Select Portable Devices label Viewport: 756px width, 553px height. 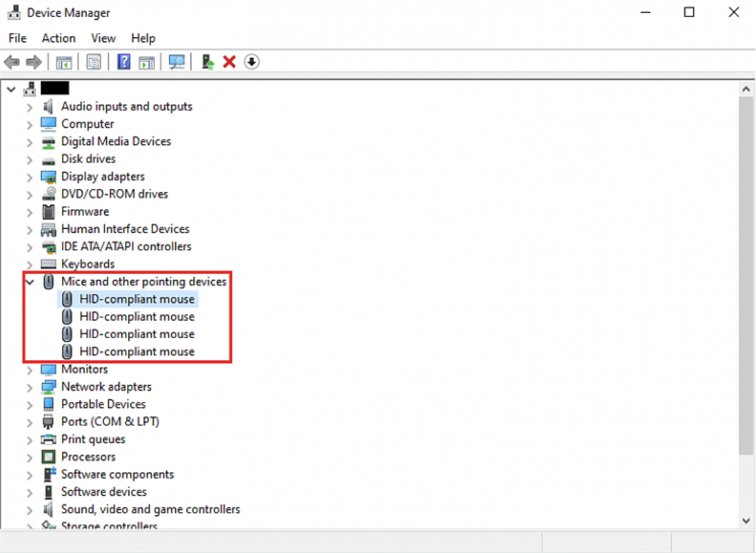[x=103, y=404]
